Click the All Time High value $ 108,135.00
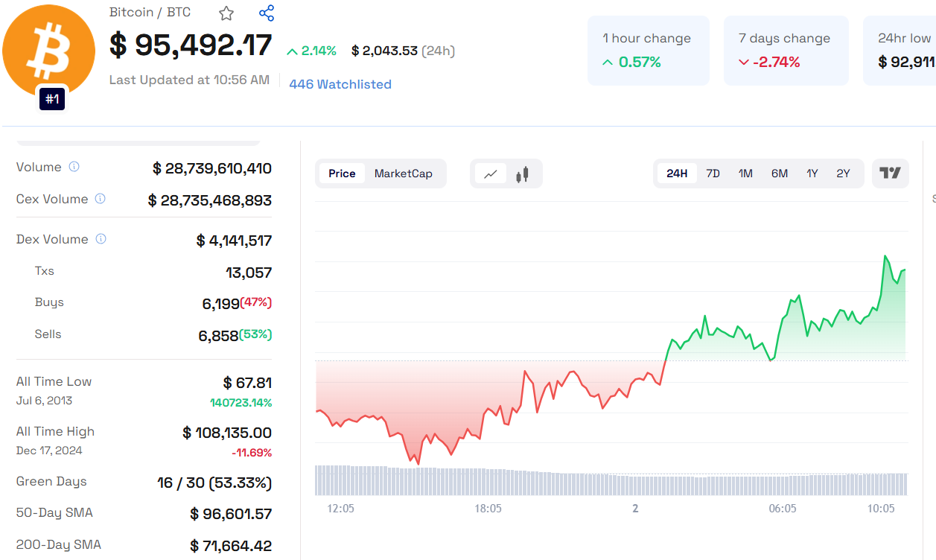Viewport: 936px width, 560px height. tap(227, 433)
